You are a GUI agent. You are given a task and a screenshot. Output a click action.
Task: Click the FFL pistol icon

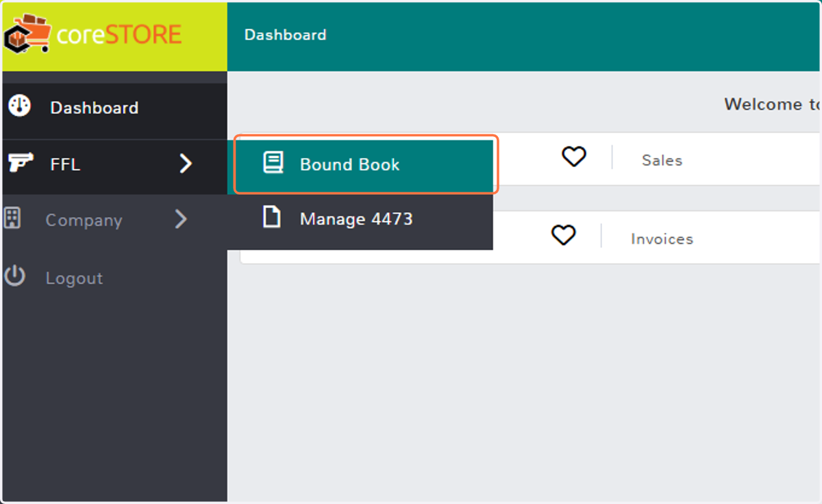21,163
